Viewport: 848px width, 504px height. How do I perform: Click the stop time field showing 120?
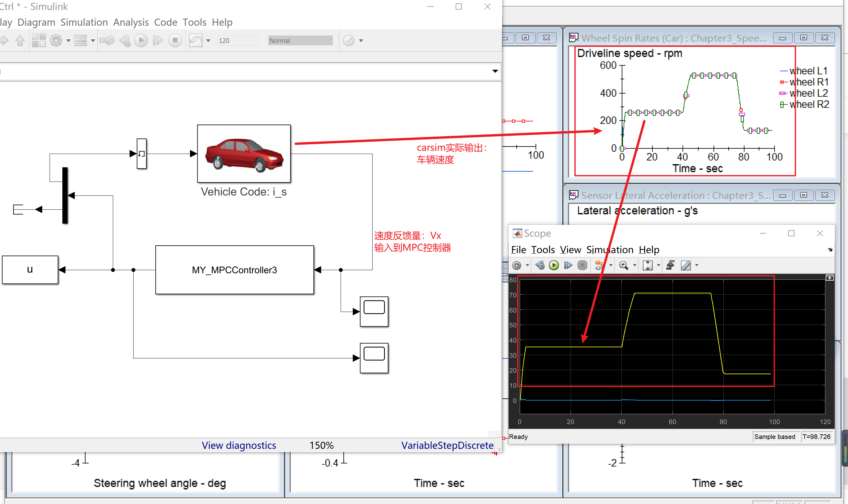tap(237, 40)
